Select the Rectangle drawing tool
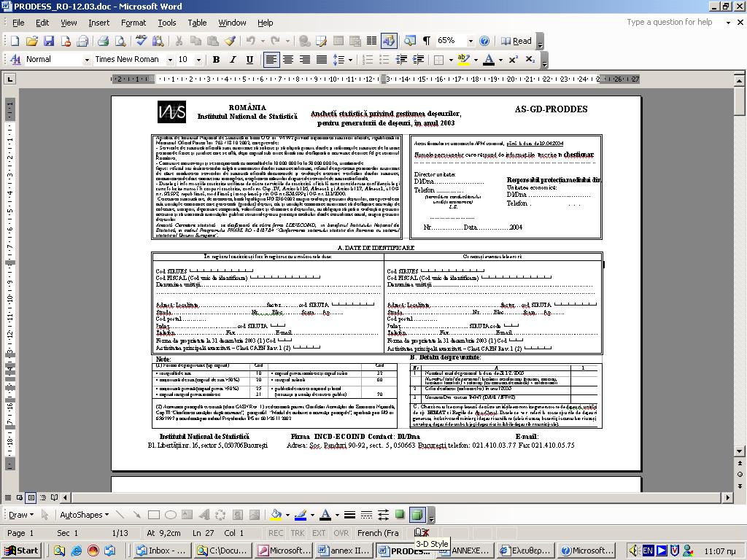This screenshot has width=747, height=560. (153, 515)
